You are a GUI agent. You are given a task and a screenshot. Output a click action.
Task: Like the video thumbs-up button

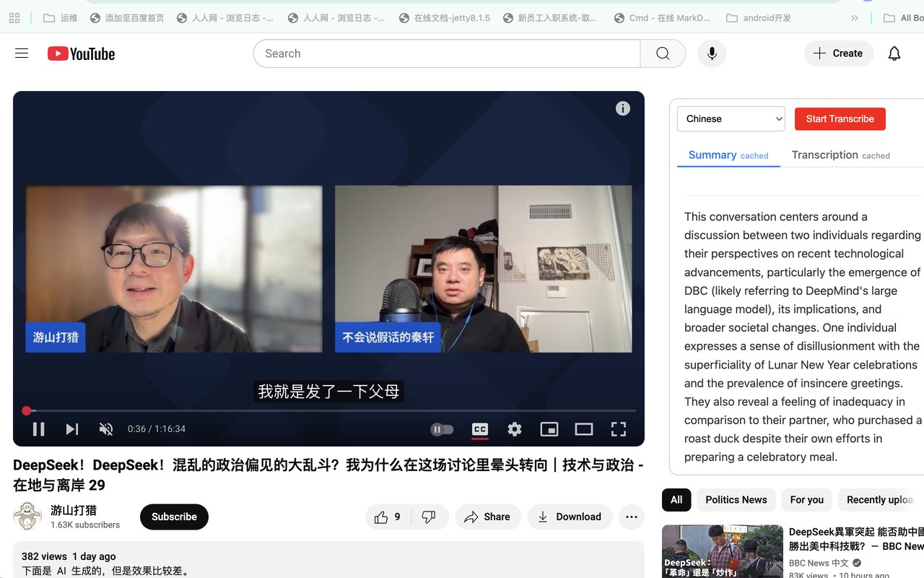pyautogui.click(x=388, y=517)
